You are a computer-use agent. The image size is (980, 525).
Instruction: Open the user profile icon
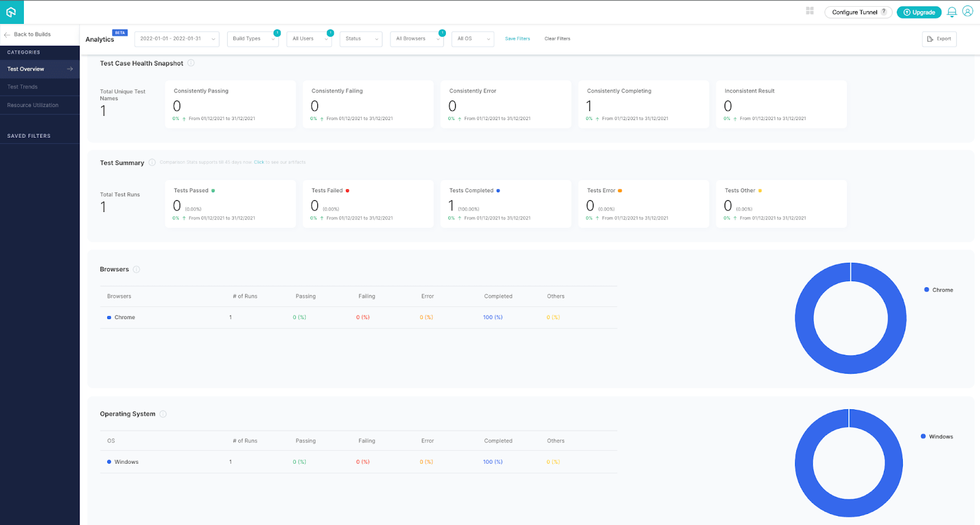pyautogui.click(x=968, y=12)
